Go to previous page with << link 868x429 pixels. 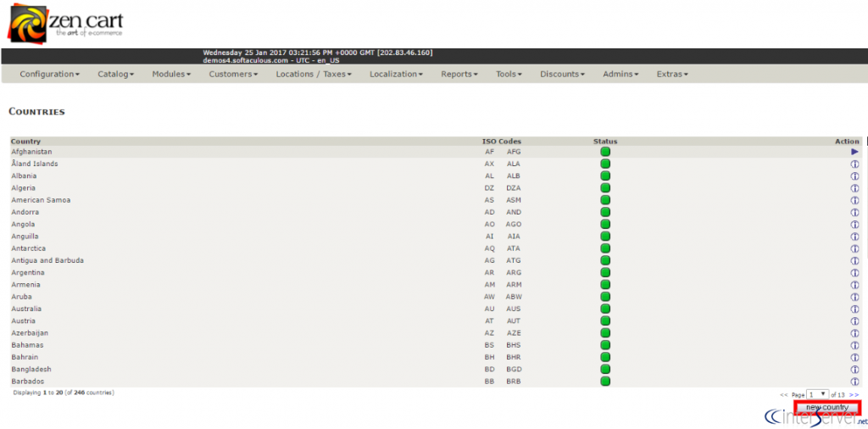[784, 395]
